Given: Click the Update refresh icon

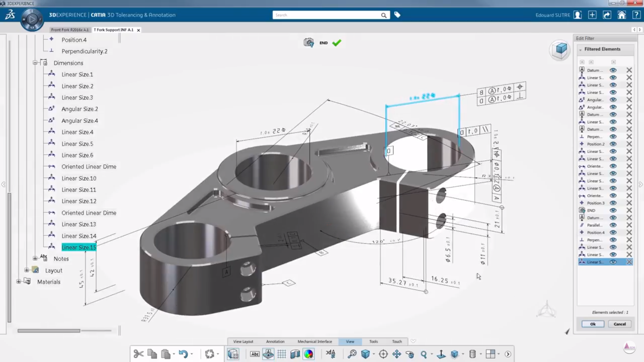Looking at the screenshot, I should click(x=210, y=354).
